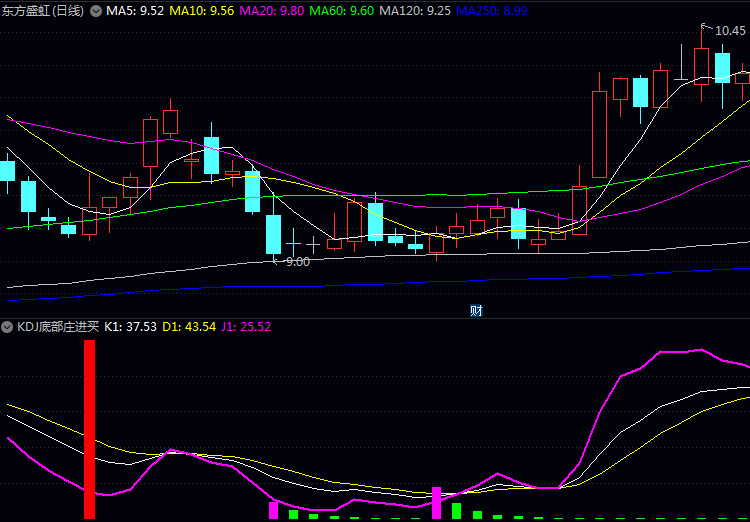Screen dimensions: 750x522
Task: Select the MA120: 9.25 label
Action: coord(415,11)
